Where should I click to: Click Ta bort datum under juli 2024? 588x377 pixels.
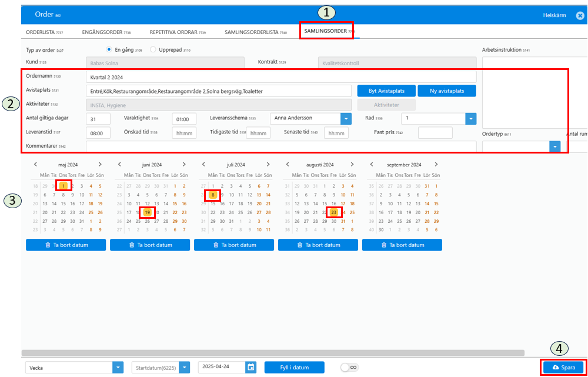pos(234,245)
